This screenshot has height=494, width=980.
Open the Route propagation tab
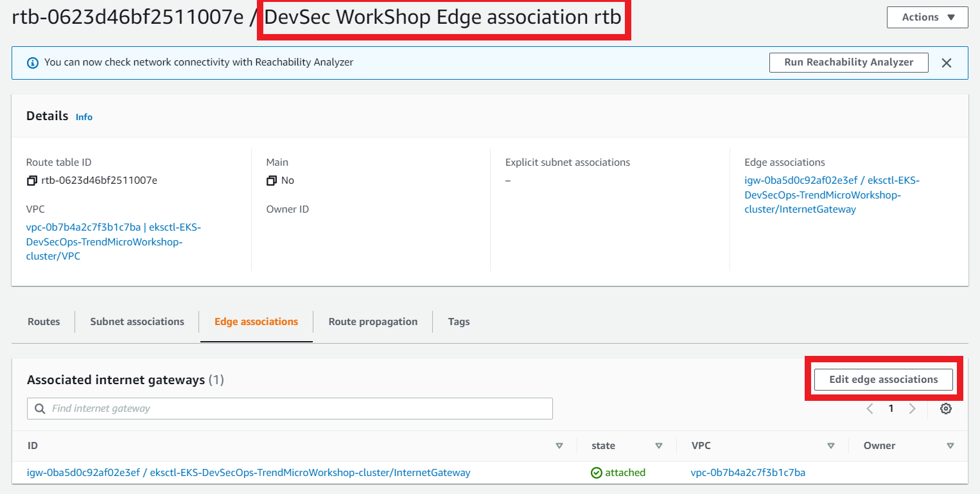pyautogui.click(x=373, y=322)
